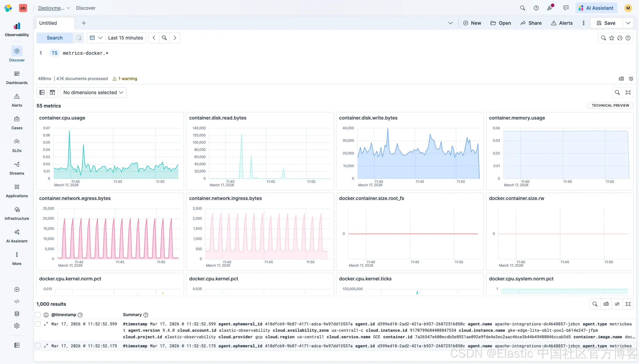Click the Infrastructure sidebar icon
Image resolution: width=639 pixels, height=364 pixels.
pyautogui.click(x=17, y=213)
